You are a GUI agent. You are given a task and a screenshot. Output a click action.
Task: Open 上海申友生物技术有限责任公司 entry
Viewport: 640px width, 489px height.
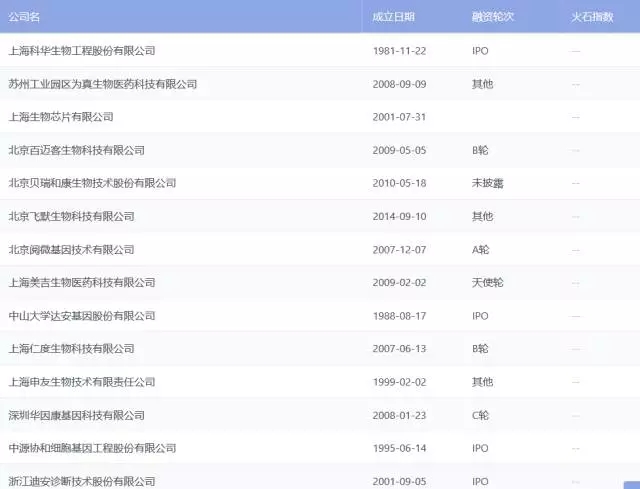pos(82,382)
